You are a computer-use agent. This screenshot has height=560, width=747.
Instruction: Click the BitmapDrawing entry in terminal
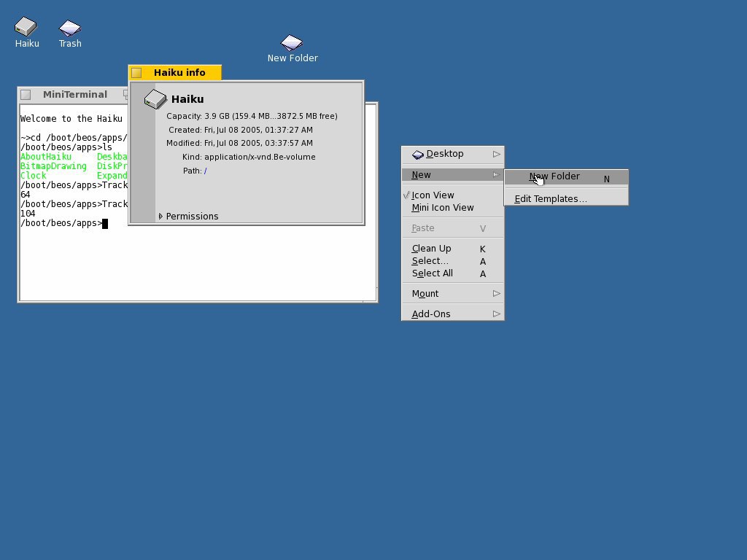point(53,166)
